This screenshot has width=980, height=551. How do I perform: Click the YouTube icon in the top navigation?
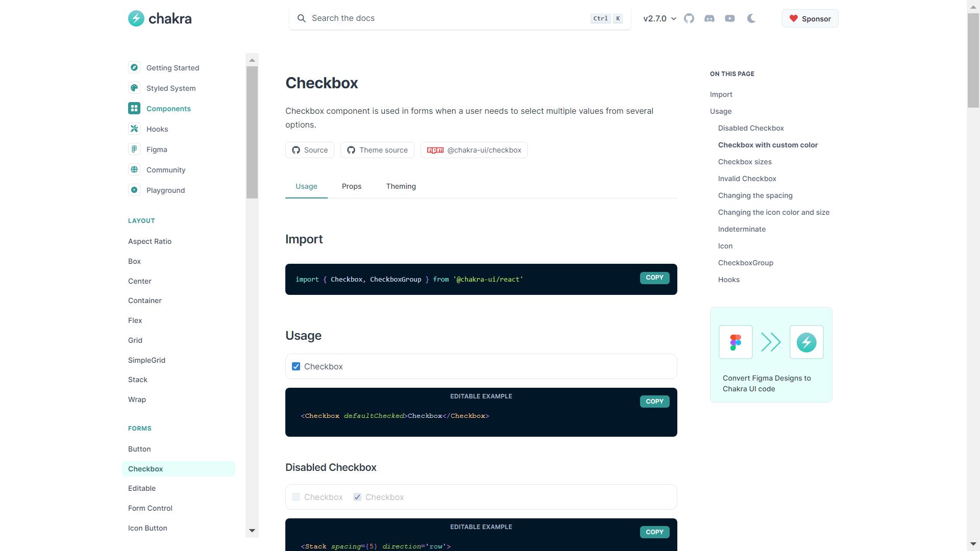pos(729,18)
